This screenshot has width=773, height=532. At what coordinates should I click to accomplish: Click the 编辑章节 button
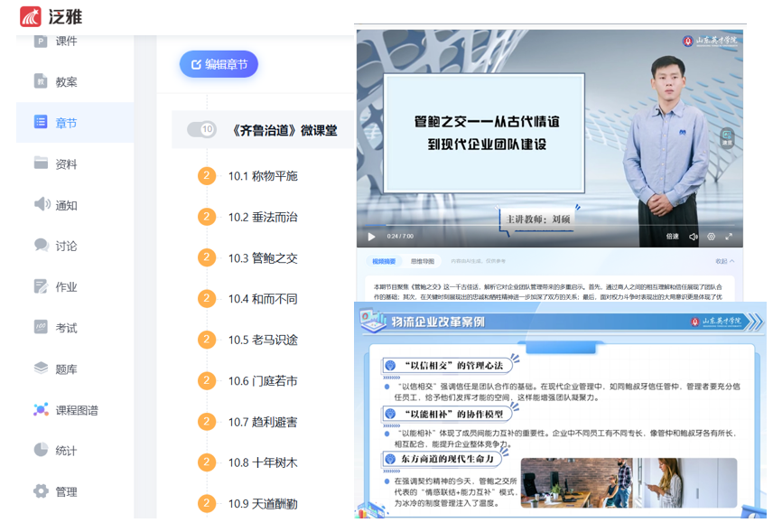click(x=219, y=64)
